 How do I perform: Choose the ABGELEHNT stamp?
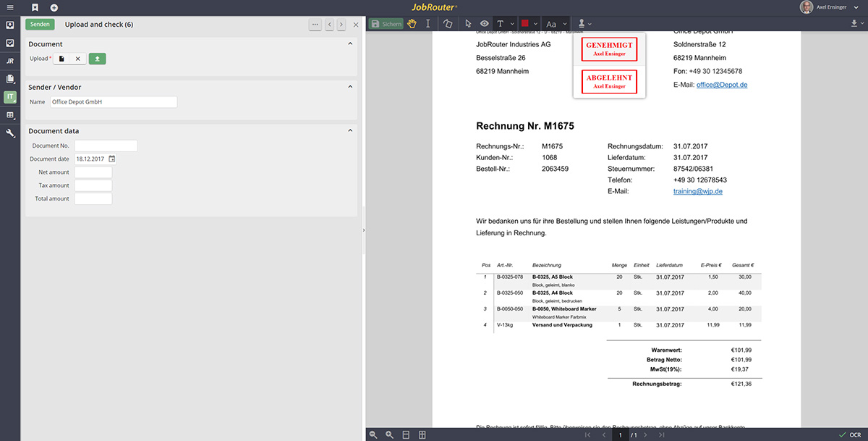coord(609,82)
